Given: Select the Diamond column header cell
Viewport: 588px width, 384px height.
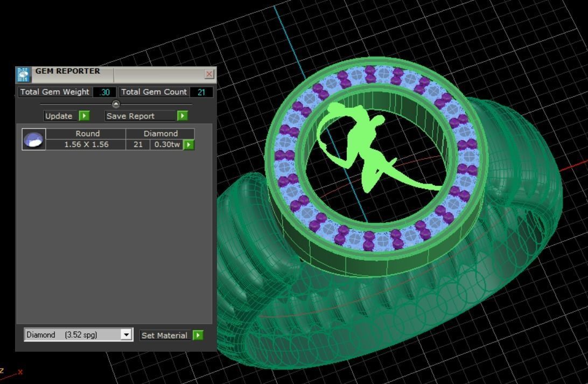Looking at the screenshot, I should [160, 134].
